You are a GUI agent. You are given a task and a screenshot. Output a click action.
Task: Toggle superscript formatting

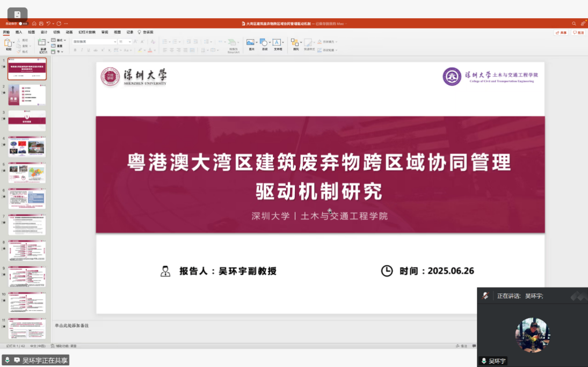(103, 50)
